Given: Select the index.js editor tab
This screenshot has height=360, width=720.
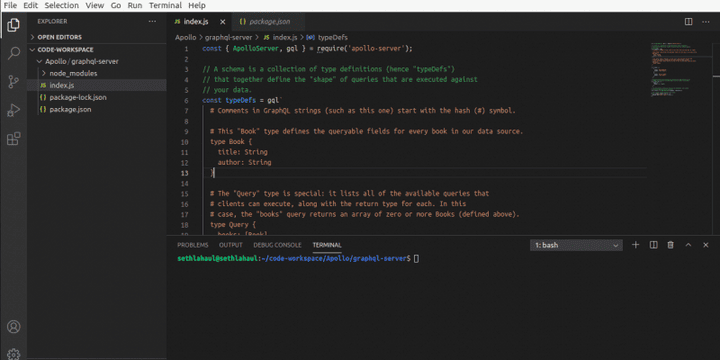Looking at the screenshot, I should pyautogui.click(x=199, y=22).
